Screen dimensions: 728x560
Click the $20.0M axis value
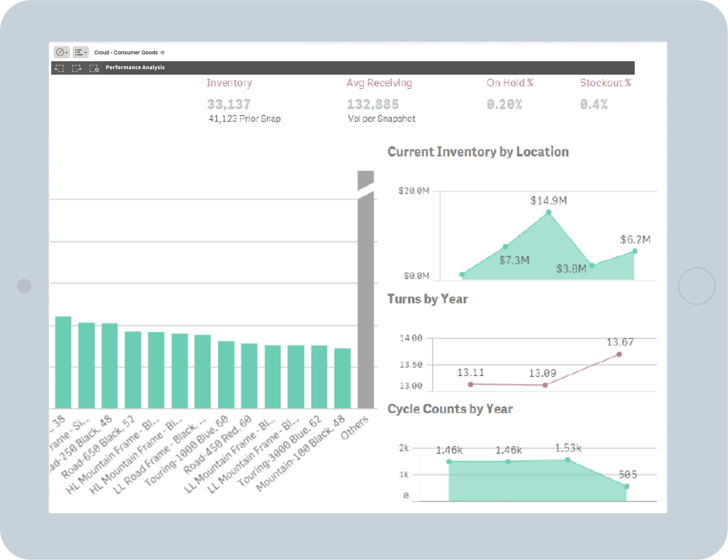tap(413, 190)
